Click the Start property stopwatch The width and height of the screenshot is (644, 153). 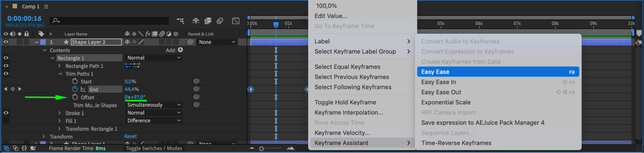[75, 81]
